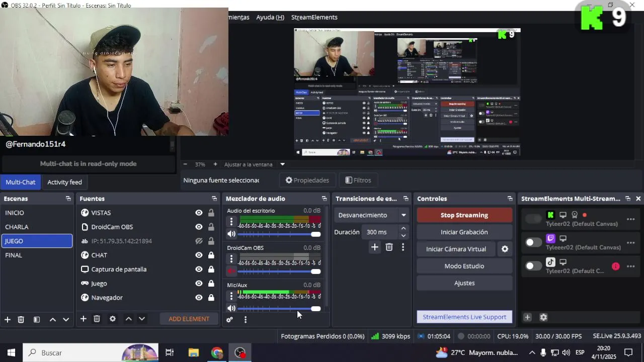Screen dimensions: 644x362
Task: Open Audio del escritorio options menu dots
Action: point(231,222)
